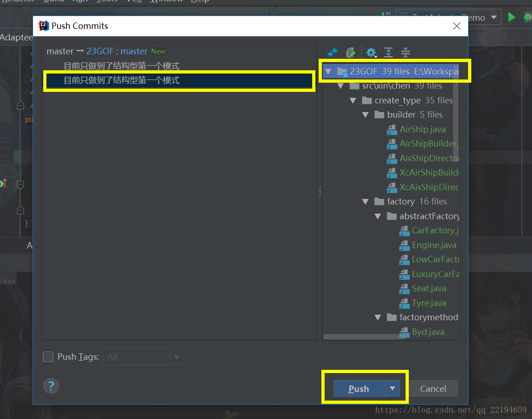Viewport: 532px width, 419px height.
Task: Select the highlighted second commit row
Action: 179,80
